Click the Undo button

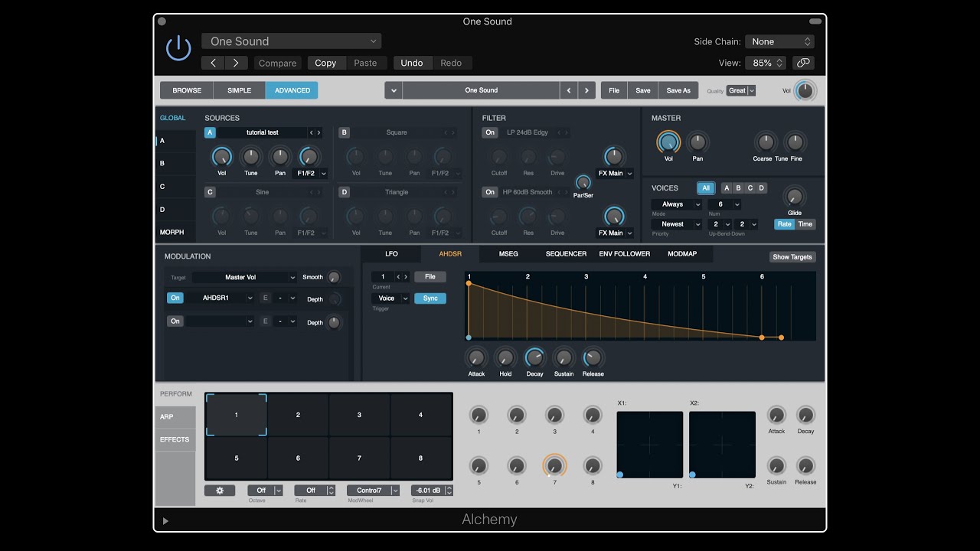[412, 63]
